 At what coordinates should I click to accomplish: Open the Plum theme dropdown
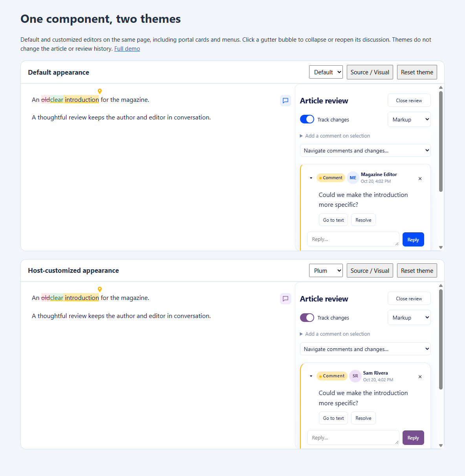pos(326,270)
